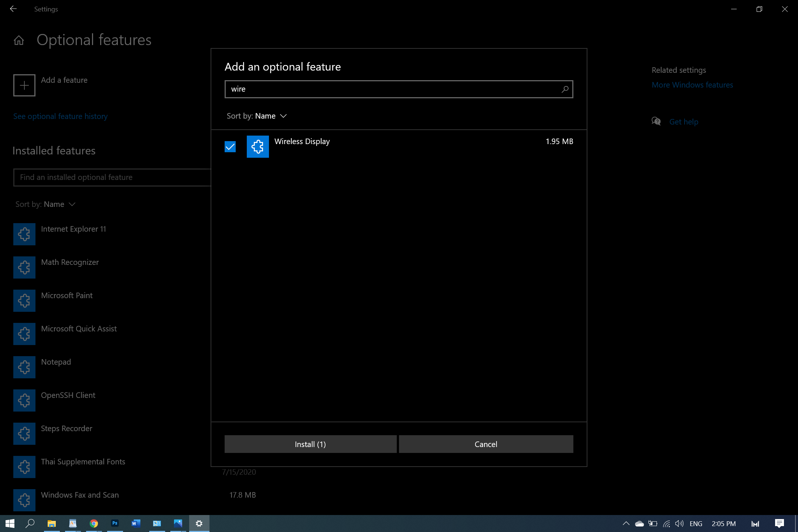Open the Wi-Fi network tray icon
The width and height of the screenshot is (798, 532).
(x=666, y=524)
